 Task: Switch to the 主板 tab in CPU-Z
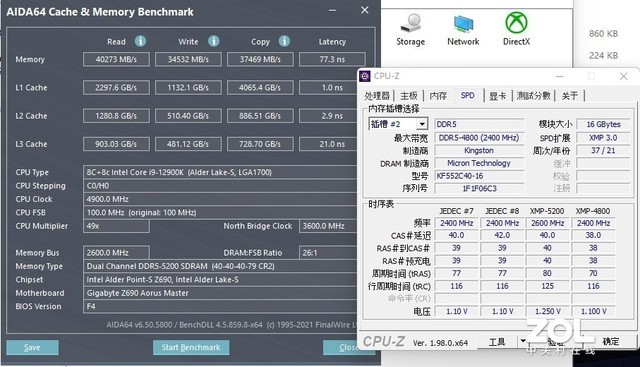click(x=409, y=96)
